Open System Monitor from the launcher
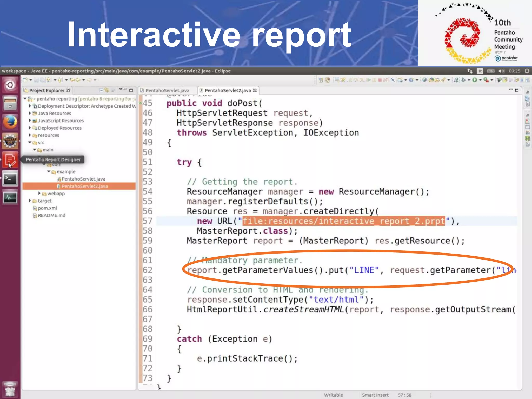532x399 pixels. (x=10, y=197)
